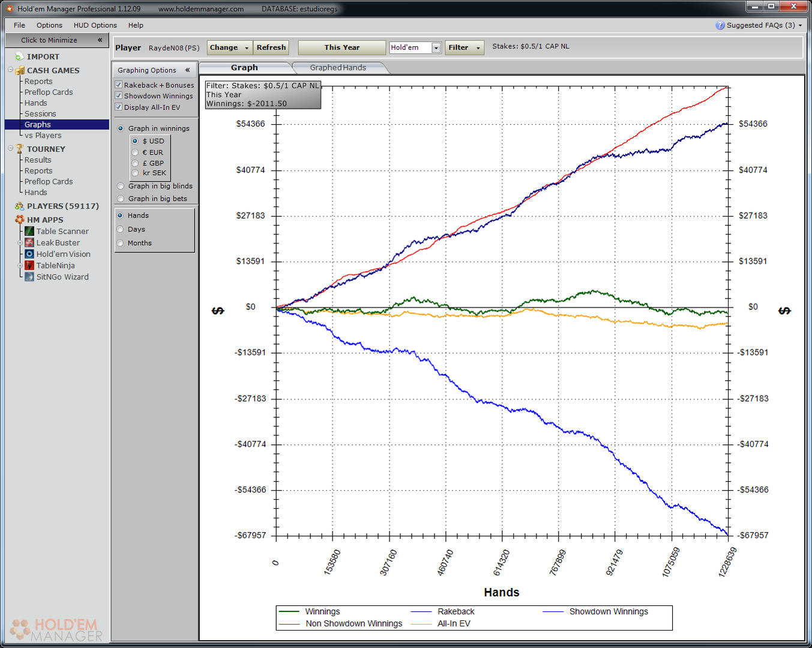Click Winnings green legend line
Image resolution: width=812 pixels, height=648 pixels.
289,611
